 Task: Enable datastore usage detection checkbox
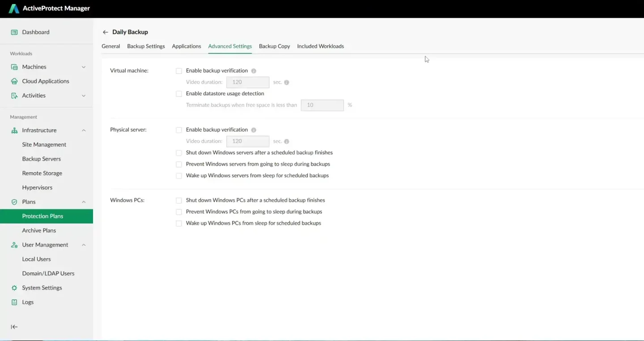(179, 94)
